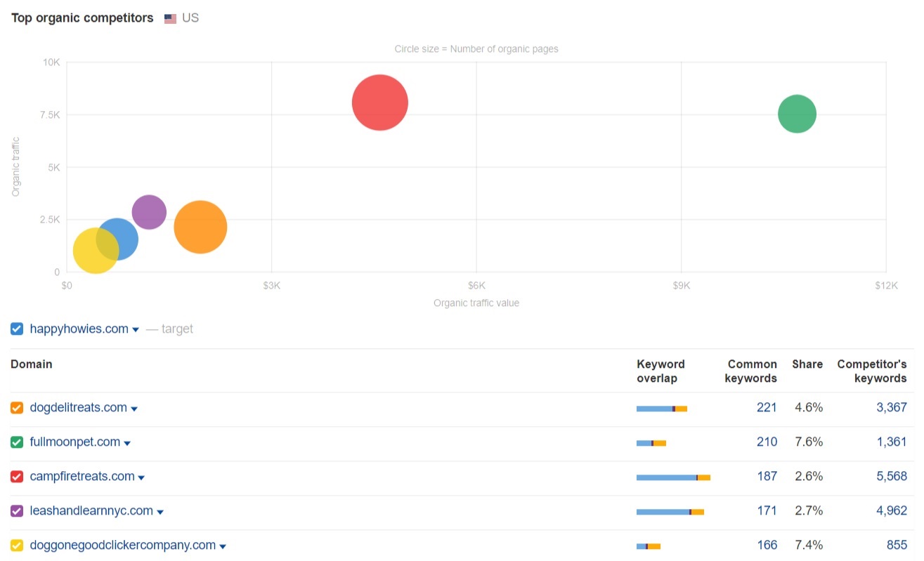Select the orange bubble in the chart
This screenshot has width=924, height=561.
[200, 226]
